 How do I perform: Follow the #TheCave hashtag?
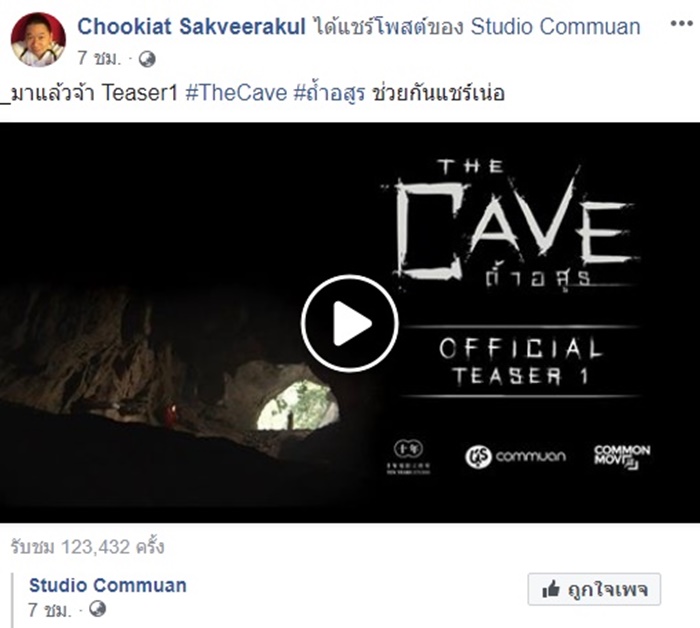pyautogui.click(x=236, y=93)
